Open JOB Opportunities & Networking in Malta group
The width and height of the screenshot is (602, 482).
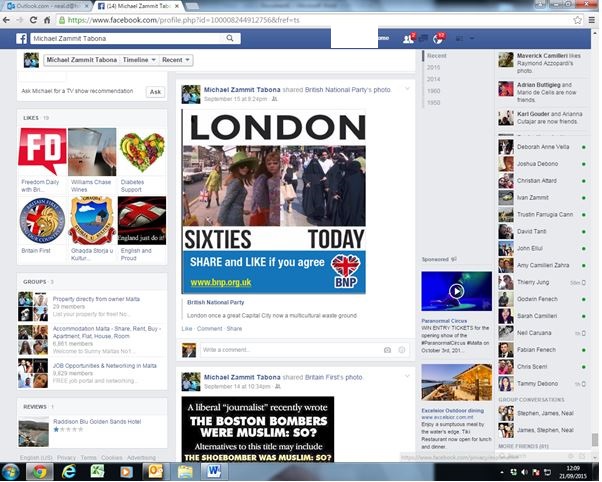[104, 366]
